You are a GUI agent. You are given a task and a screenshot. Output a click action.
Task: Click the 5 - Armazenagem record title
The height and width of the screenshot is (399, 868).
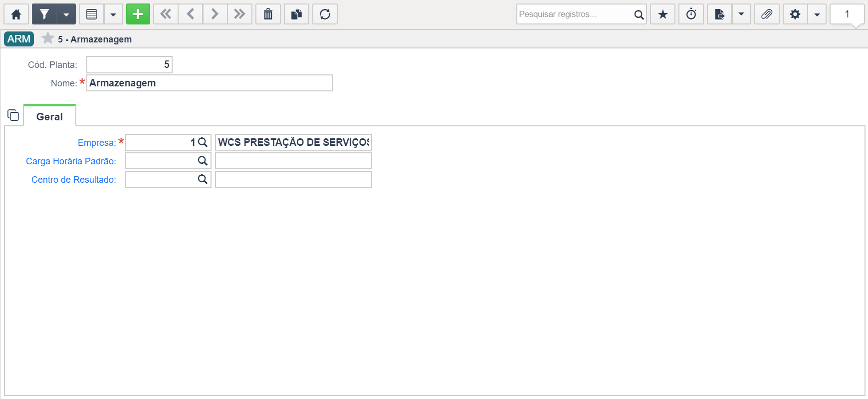(95, 39)
